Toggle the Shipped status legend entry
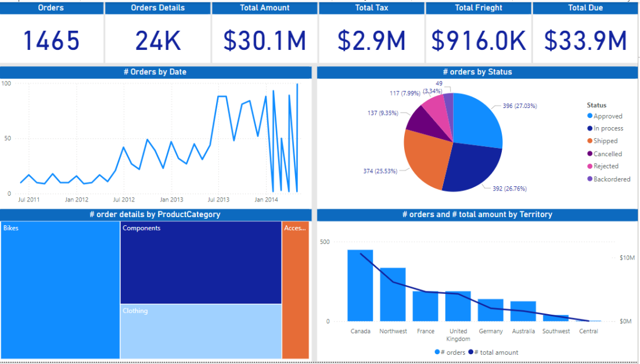The width and height of the screenshot is (640, 364). [607, 140]
